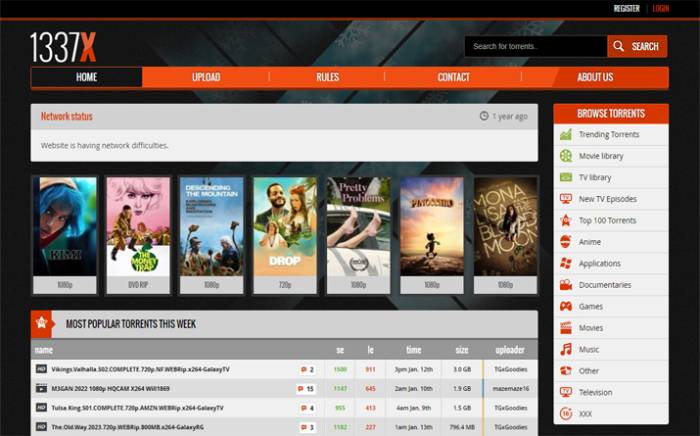Open Top 100 Torrents link
This screenshot has width=700, height=436.
(x=607, y=220)
